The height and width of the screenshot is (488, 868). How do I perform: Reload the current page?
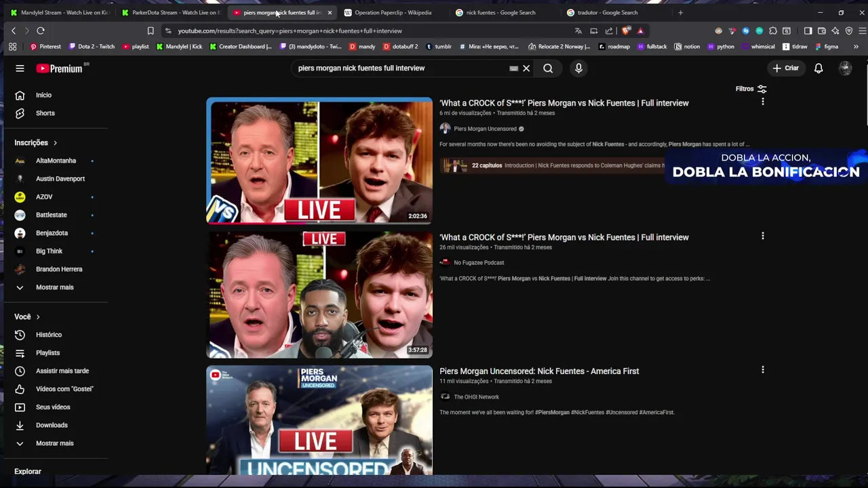41,30
